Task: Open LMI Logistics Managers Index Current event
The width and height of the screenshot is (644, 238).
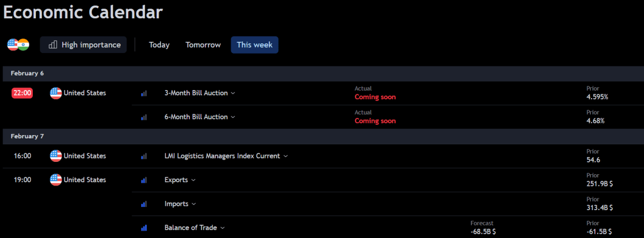Action: [222, 156]
